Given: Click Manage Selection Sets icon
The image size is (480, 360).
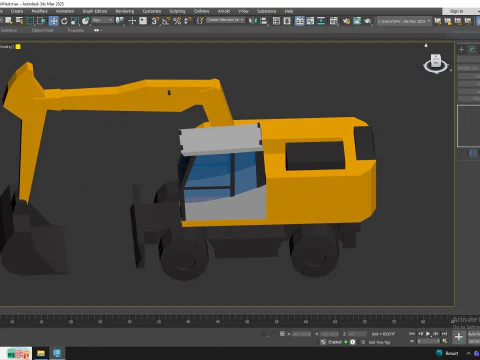Looking at the screenshot, I should pyautogui.click(x=200, y=21).
